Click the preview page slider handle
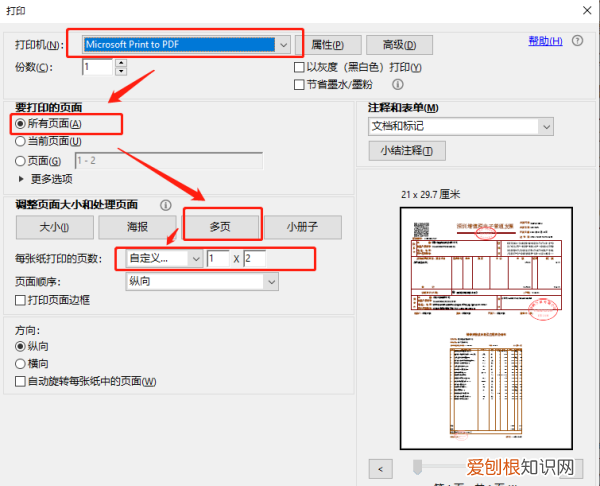The image size is (600, 486). point(417,467)
